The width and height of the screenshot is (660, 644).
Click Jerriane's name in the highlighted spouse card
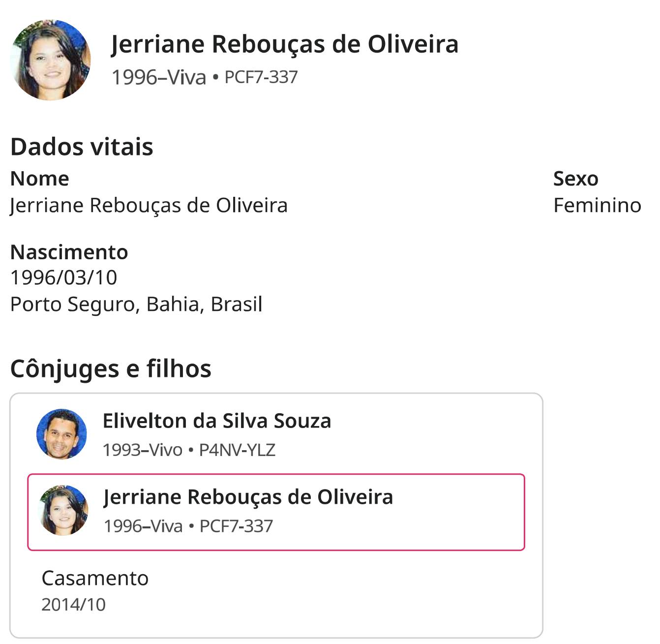point(248,497)
